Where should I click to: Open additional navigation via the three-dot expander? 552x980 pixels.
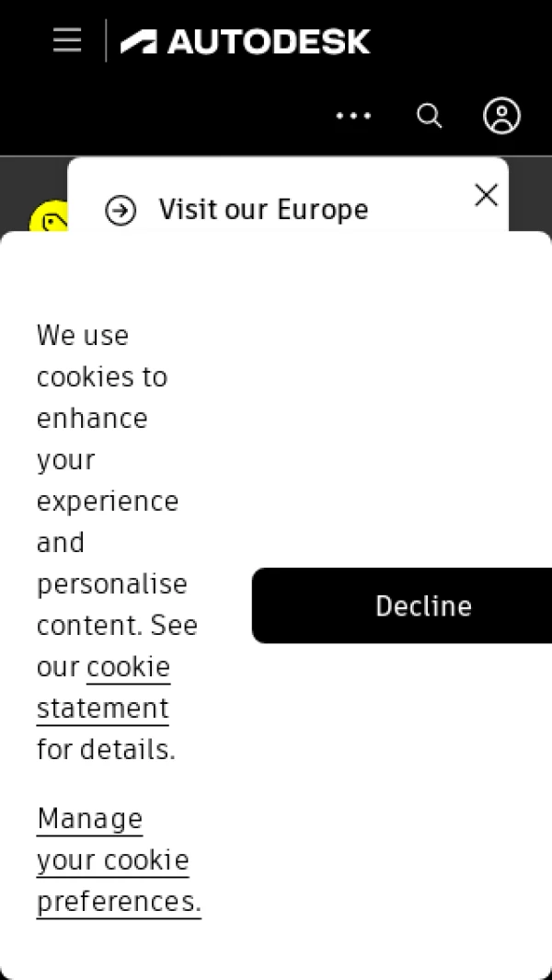click(x=354, y=116)
